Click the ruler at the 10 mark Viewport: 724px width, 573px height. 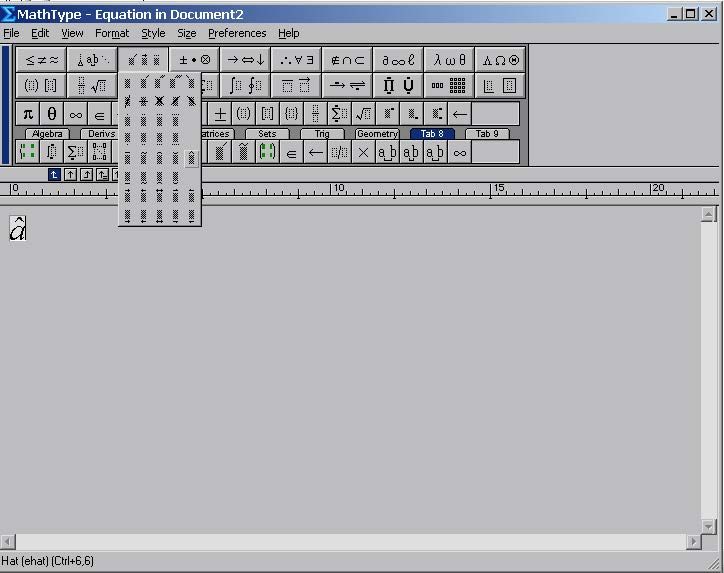[x=338, y=188]
